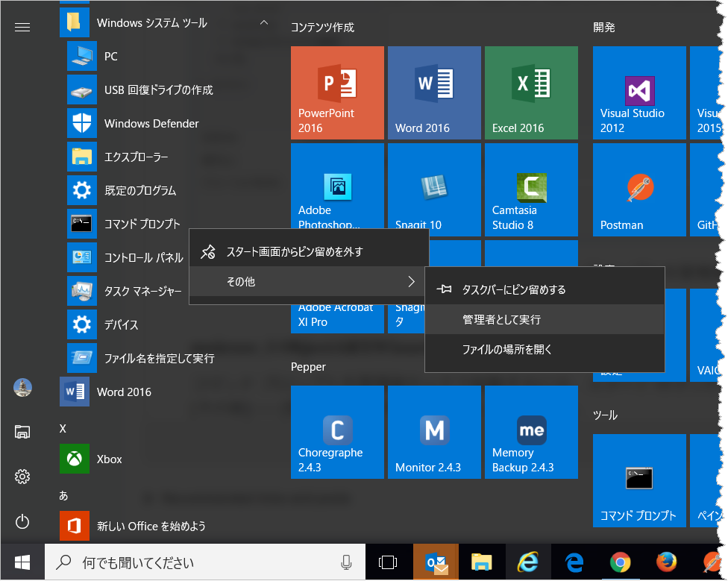Open the hamburger menu in the Start menu
728x581 pixels.
[22, 28]
